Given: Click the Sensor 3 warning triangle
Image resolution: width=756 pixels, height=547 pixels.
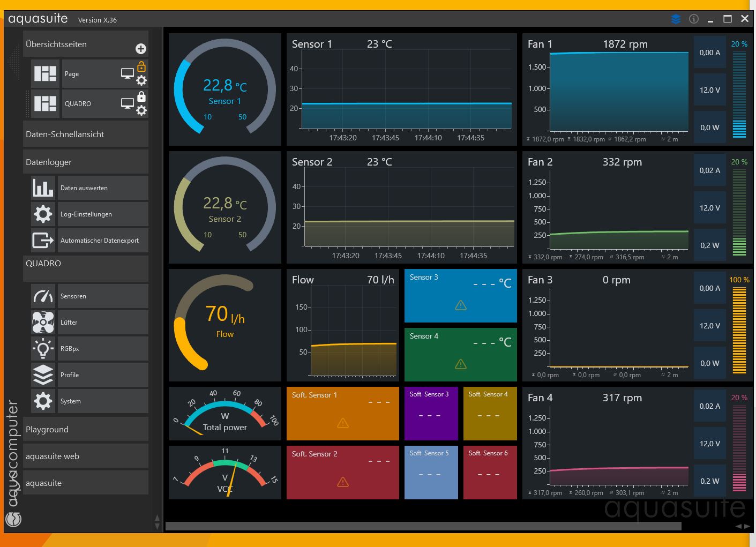Looking at the screenshot, I should [x=461, y=305].
